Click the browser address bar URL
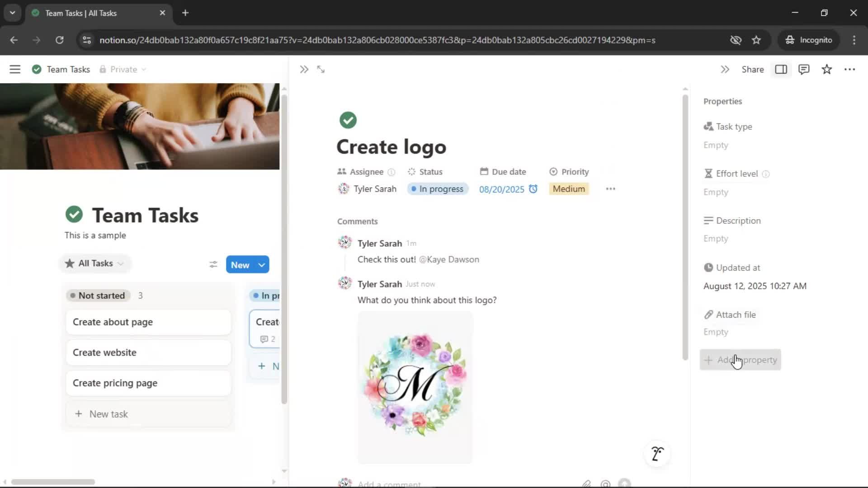 coord(377,40)
